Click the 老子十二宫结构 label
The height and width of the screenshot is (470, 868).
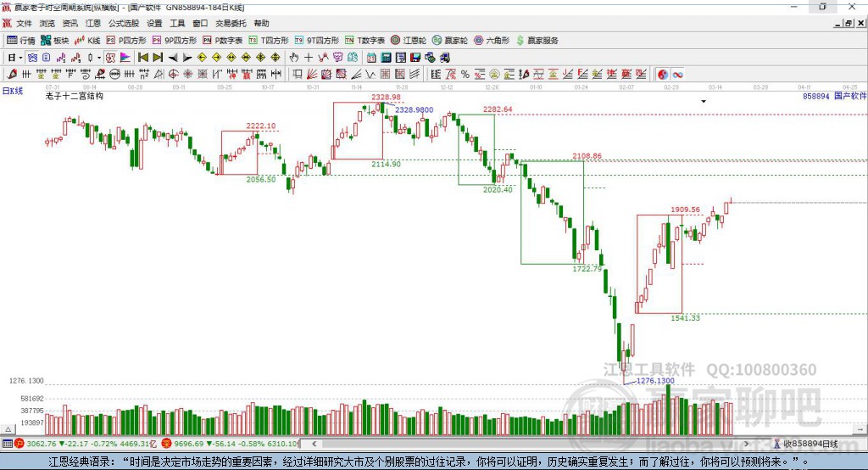[75, 96]
